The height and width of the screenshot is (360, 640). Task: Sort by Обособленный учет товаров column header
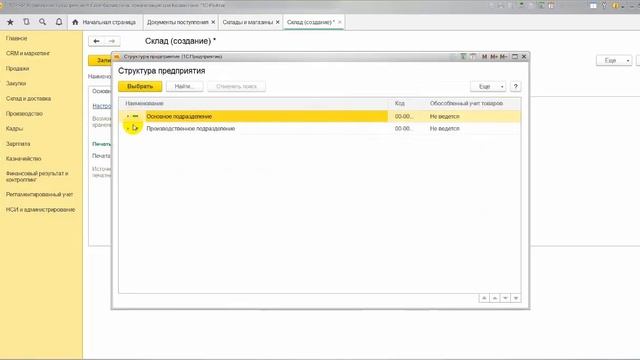[x=466, y=104]
